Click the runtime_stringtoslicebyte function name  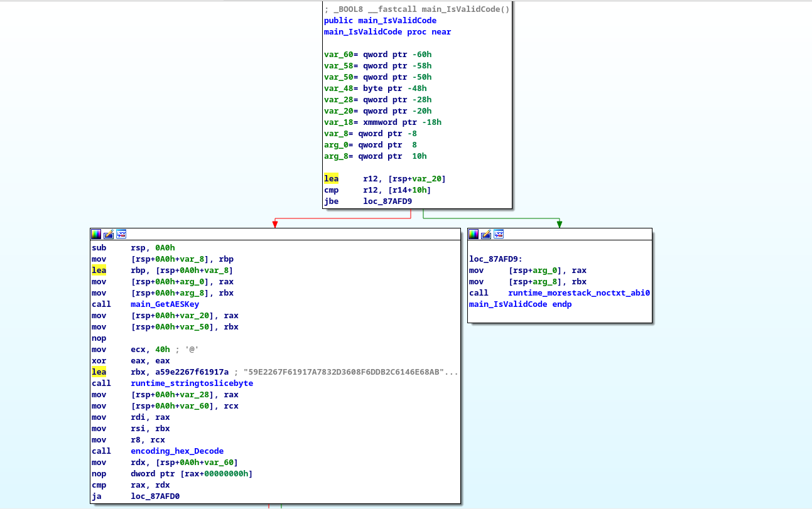pyautogui.click(x=192, y=383)
